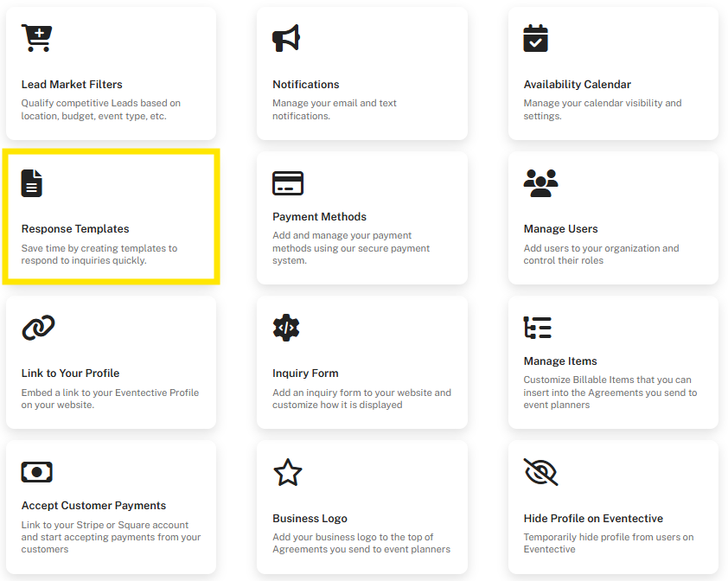This screenshot has width=728, height=581.
Task: Click the credit card Payment Methods icon
Action: pyautogui.click(x=288, y=183)
